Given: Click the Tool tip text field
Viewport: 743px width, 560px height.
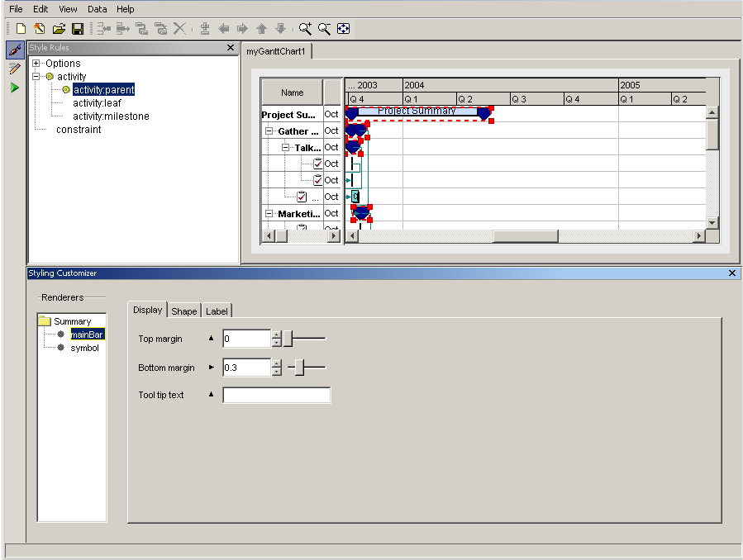Looking at the screenshot, I should 277,395.
